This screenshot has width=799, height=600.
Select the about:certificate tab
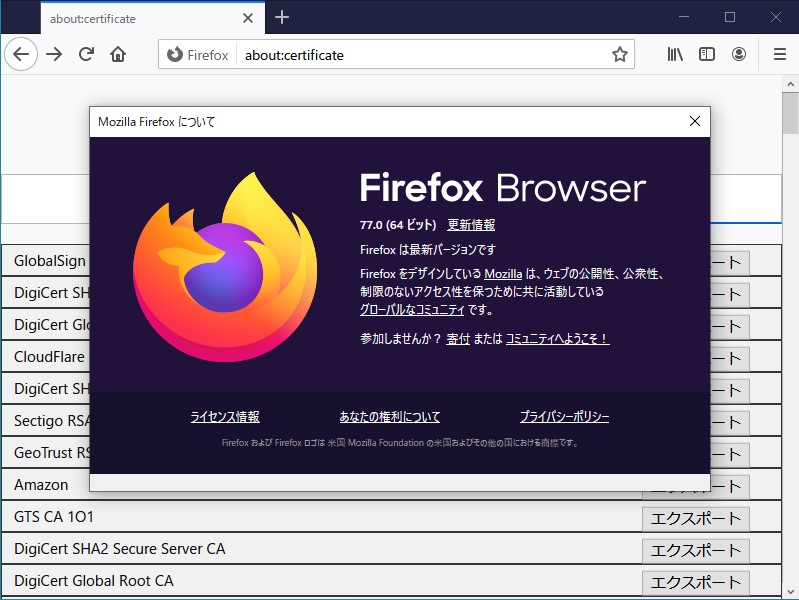tap(153, 18)
